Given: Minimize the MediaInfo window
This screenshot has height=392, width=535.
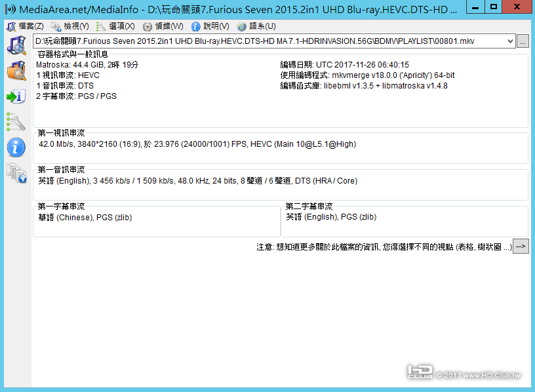Looking at the screenshot, I should point(475,7).
